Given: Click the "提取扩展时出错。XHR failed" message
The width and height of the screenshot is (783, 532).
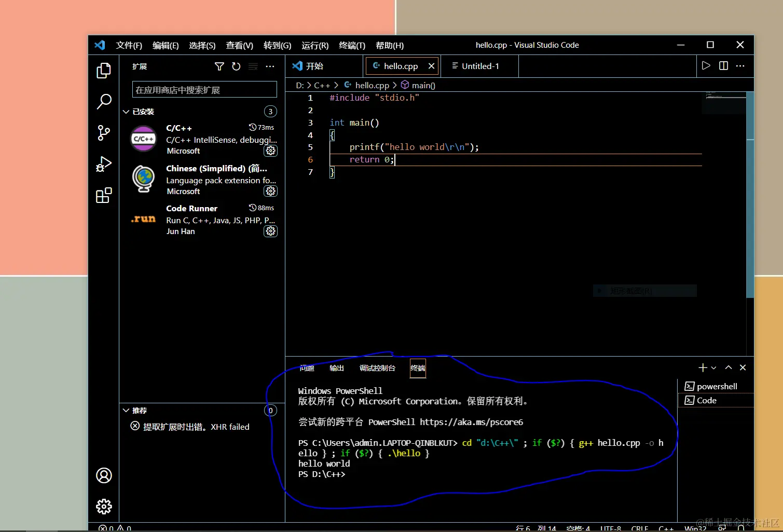Looking at the screenshot, I should pyautogui.click(x=196, y=427).
